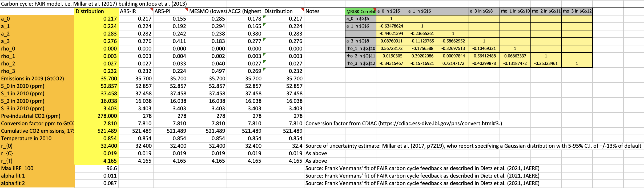The image size is (644, 188).
Task: Select the rho_1 in $G$10 matrix column header
Action: pos(515,11)
